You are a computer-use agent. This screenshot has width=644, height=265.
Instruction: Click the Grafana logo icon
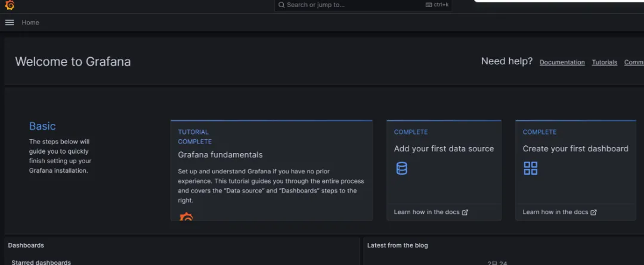click(x=10, y=5)
